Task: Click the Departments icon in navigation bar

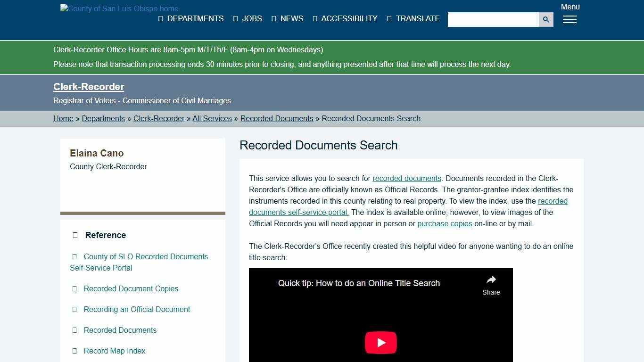Action: (160, 19)
